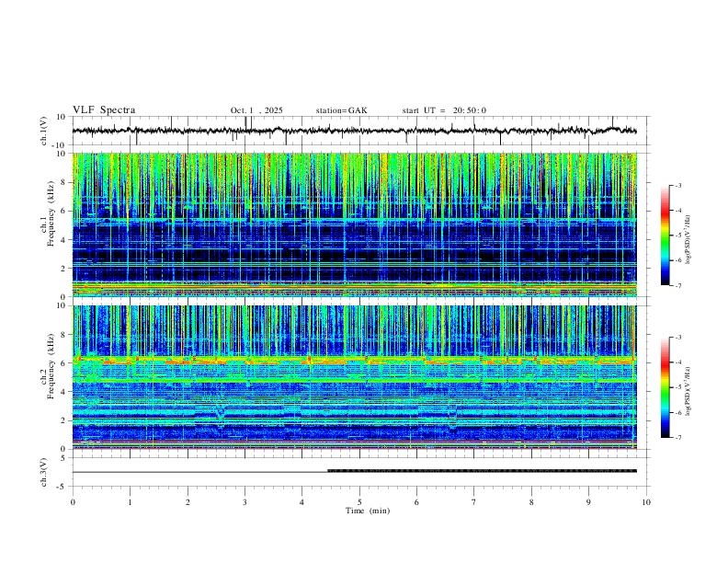Click the time axis tick label "1"
Image resolution: width=728 pixels, height=563 pixels.
[x=130, y=502]
